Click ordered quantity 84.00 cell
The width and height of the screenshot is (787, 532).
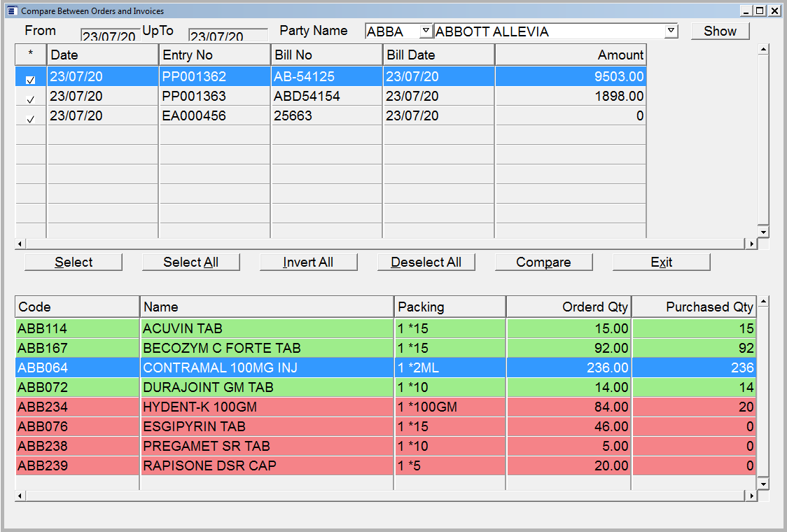[x=569, y=407]
